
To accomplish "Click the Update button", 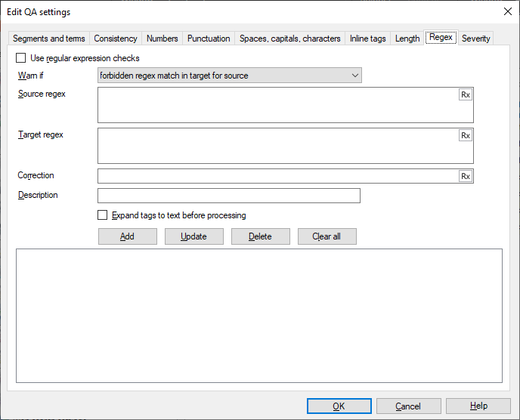I will [x=194, y=236].
